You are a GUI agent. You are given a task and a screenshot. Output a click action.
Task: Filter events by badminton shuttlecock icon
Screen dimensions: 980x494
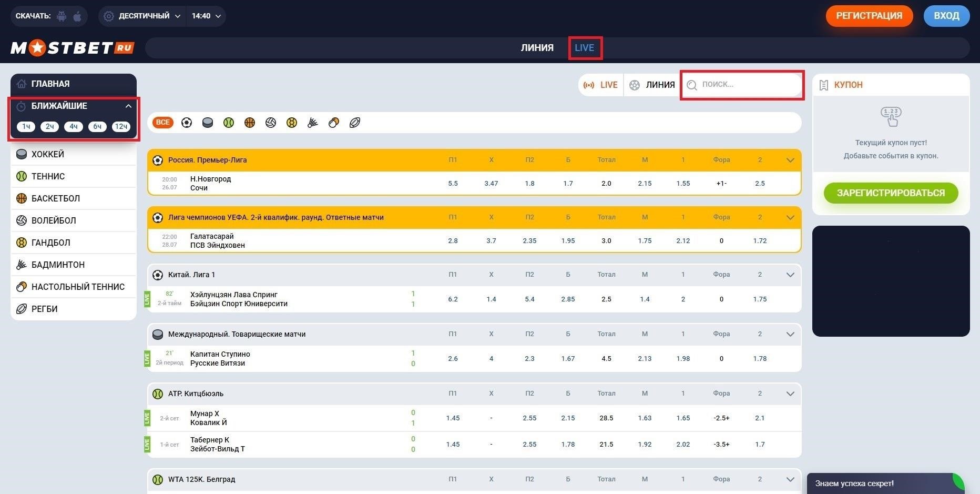[313, 123]
